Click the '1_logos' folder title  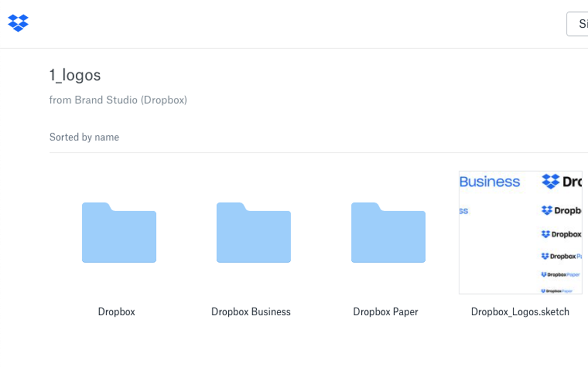[x=75, y=75]
